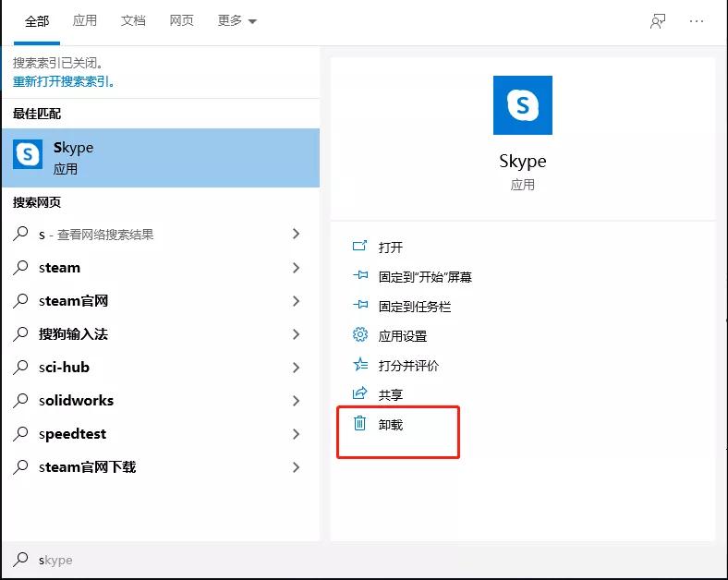Click the search icon beside 搜狗输入法

click(20, 333)
